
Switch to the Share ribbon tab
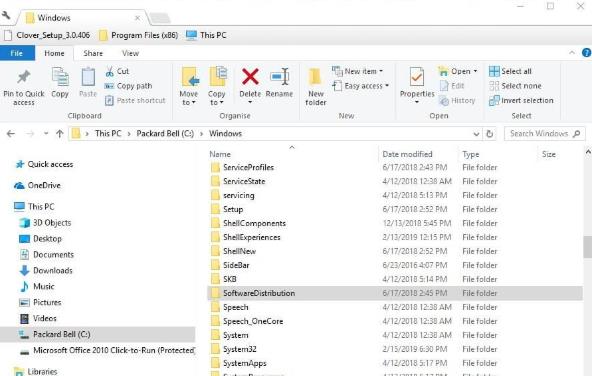tap(93, 53)
